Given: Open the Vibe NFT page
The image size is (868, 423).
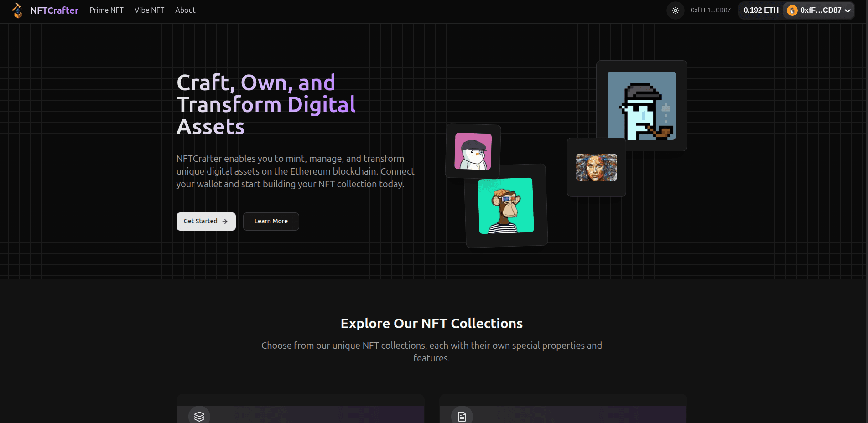Looking at the screenshot, I should (149, 10).
